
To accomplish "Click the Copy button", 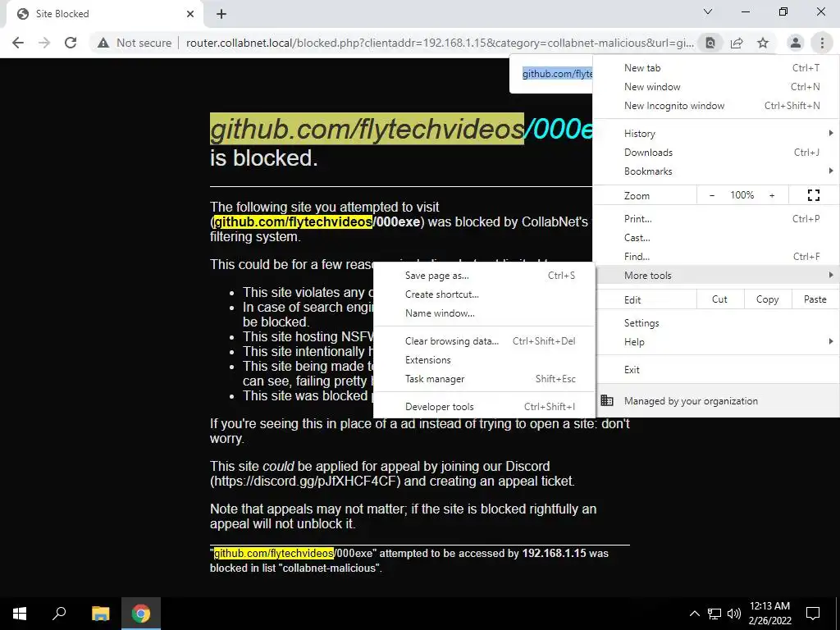I will tap(767, 299).
